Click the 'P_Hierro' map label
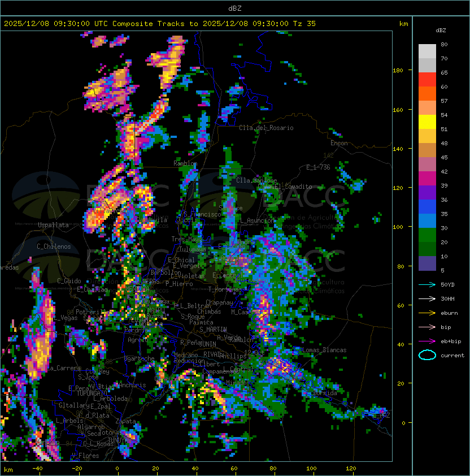The image size is (470, 476). point(179,284)
